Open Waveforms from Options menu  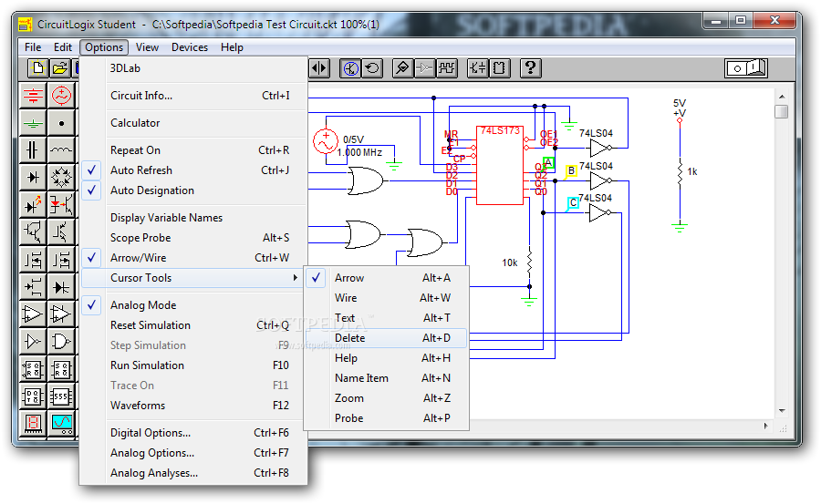[193, 406]
